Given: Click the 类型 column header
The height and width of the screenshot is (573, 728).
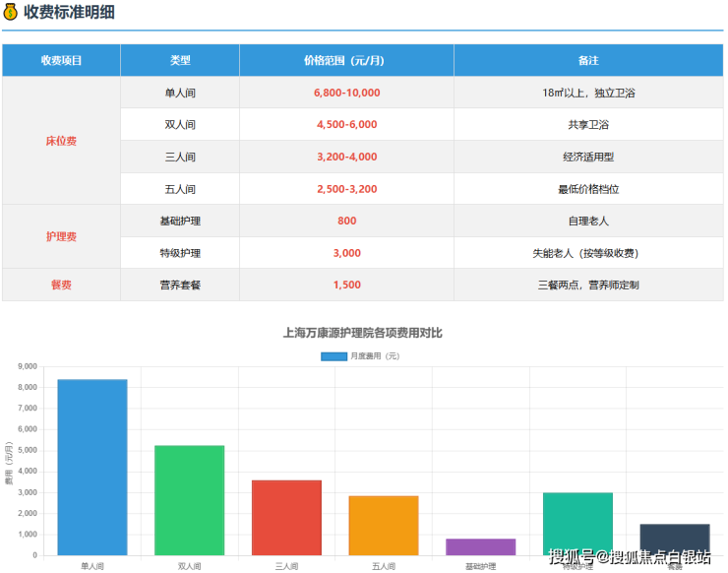Looking at the screenshot, I should (x=180, y=60).
